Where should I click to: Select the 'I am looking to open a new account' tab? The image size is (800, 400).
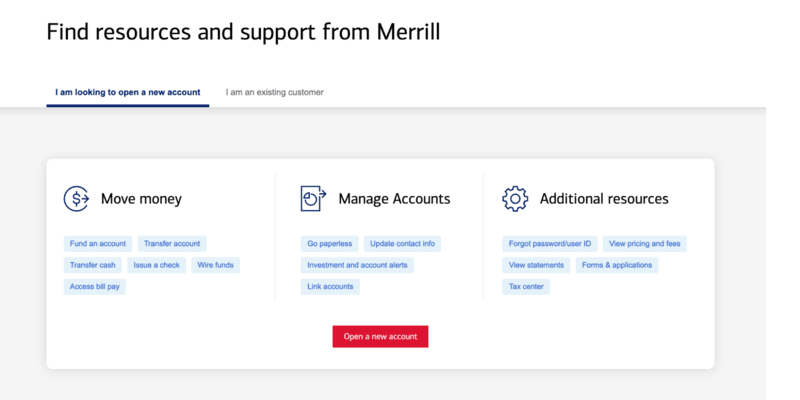click(128, 93)
